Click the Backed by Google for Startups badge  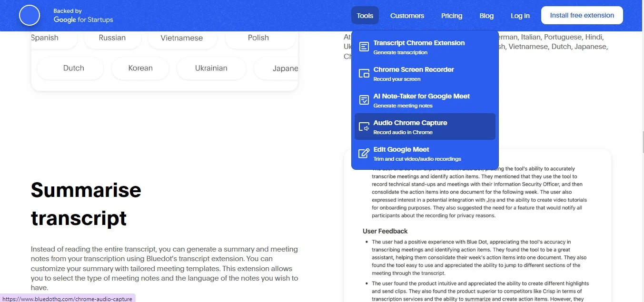pyautogui.click(x=83, y=15)
